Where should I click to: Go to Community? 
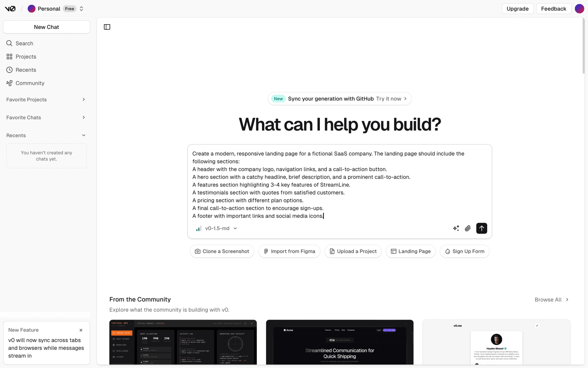click(x=47, y=83)
